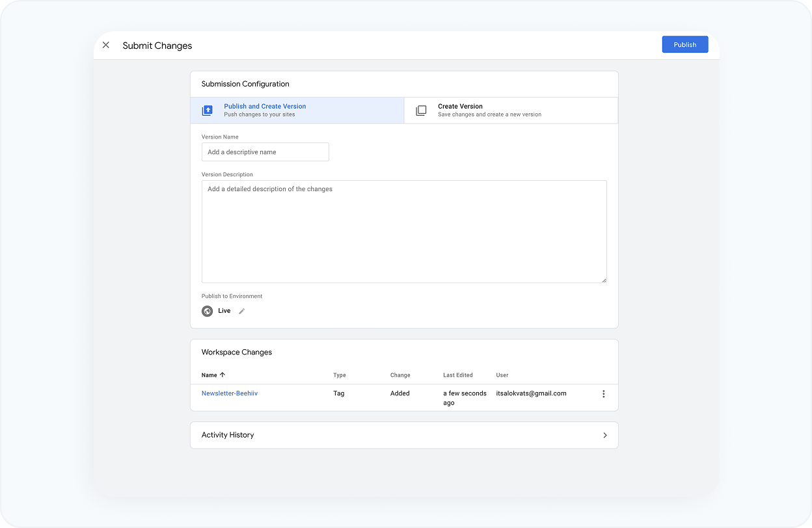Click the Publish button
812x528 pixels.
[x=684, y=44]
